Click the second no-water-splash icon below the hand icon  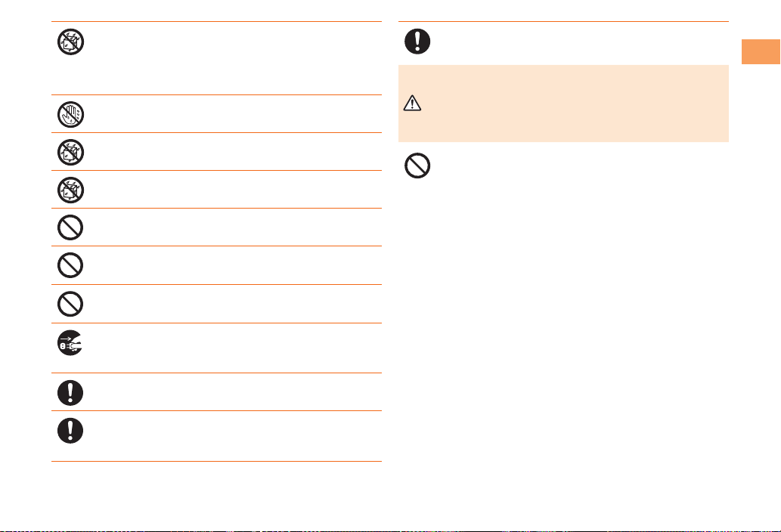[x=70, y=153]
